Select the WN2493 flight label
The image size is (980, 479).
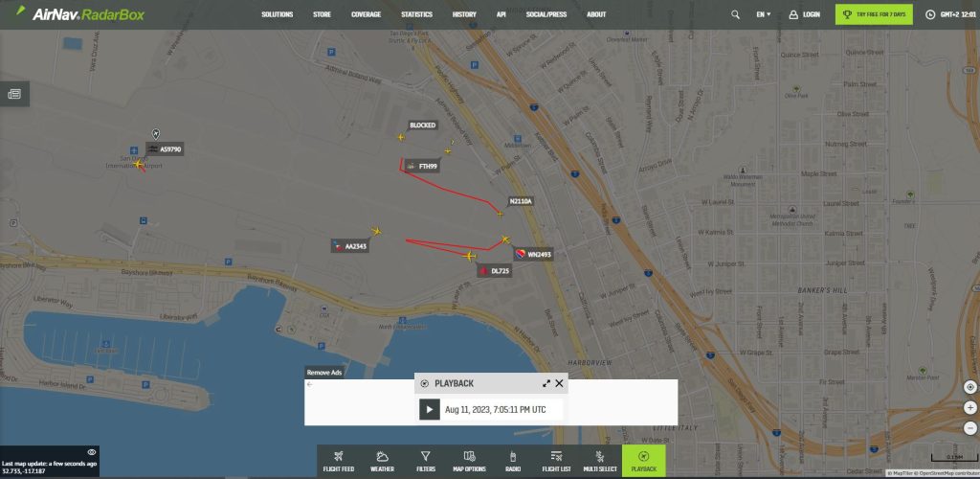coord(534,254)
